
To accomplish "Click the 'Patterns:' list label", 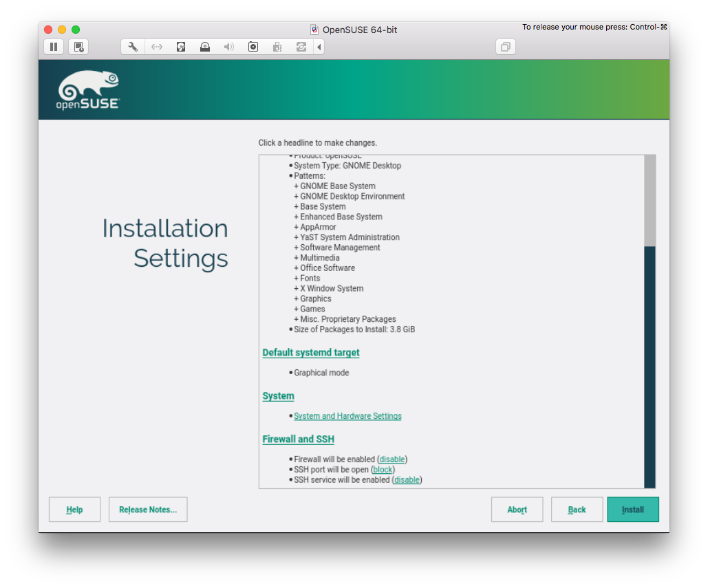I will coord(310,176).
